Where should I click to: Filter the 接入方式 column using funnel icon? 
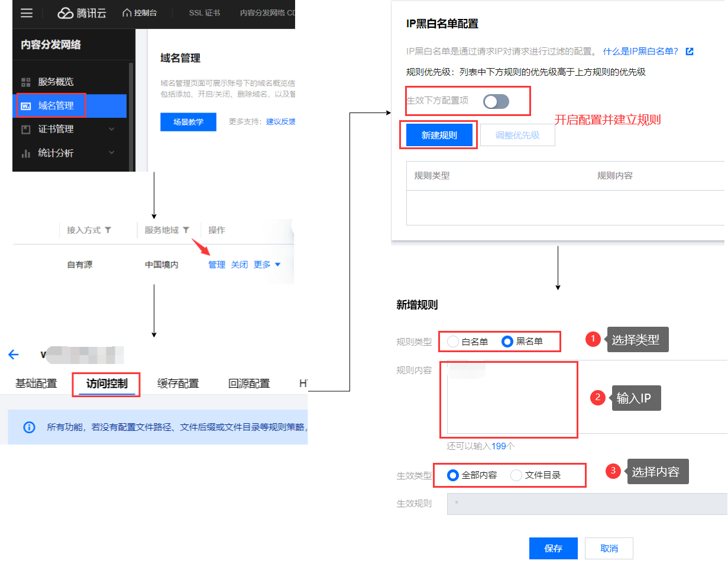point(108,230)
